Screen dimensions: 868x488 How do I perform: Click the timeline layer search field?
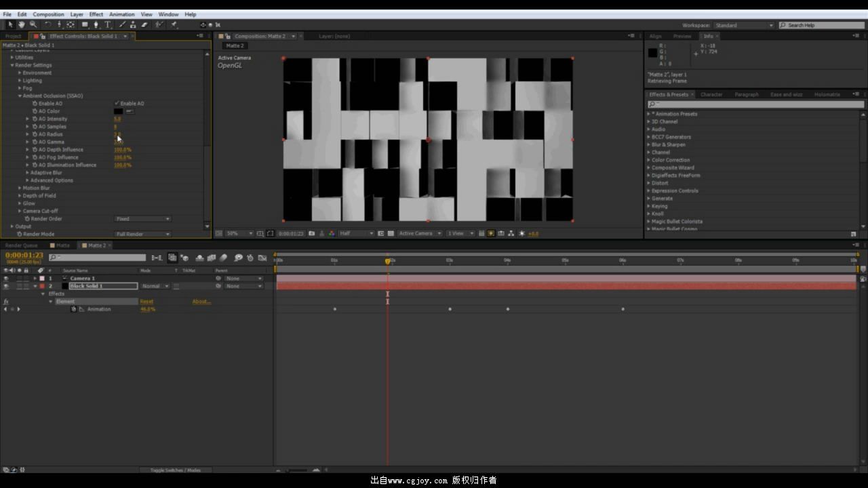click(x=97, y=258)
